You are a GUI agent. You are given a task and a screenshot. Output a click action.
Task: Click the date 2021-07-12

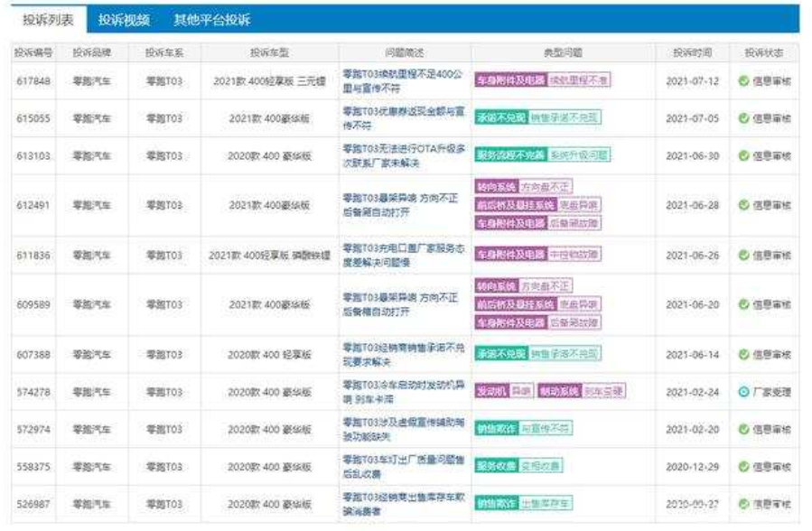click(693, 80)
